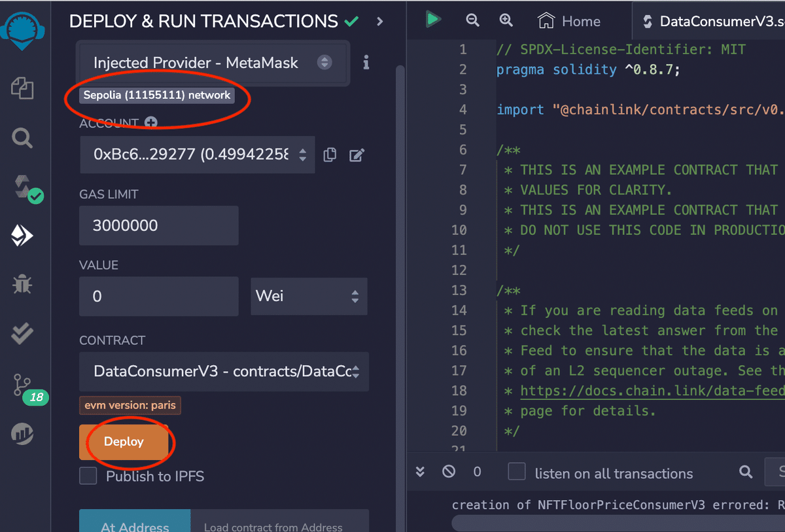Click the creation of NFTFloorPriceConsumerV3 errored log
The image size is (785, 532).
pos(618,505)
